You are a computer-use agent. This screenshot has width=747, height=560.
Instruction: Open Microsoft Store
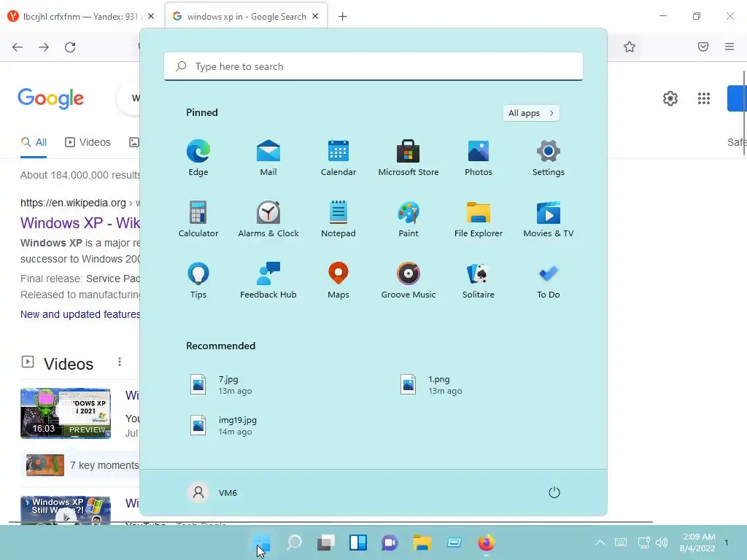[409, 158]
